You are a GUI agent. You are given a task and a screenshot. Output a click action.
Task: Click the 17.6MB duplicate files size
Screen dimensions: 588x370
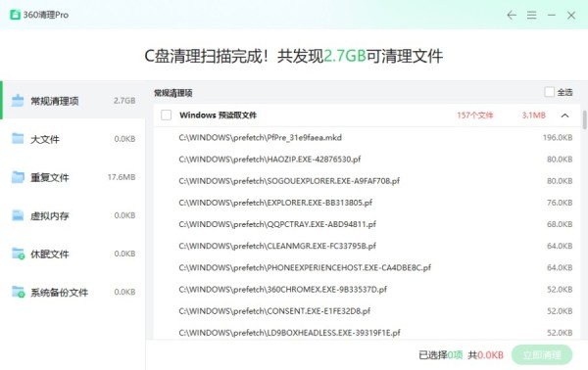pos(122,177)
